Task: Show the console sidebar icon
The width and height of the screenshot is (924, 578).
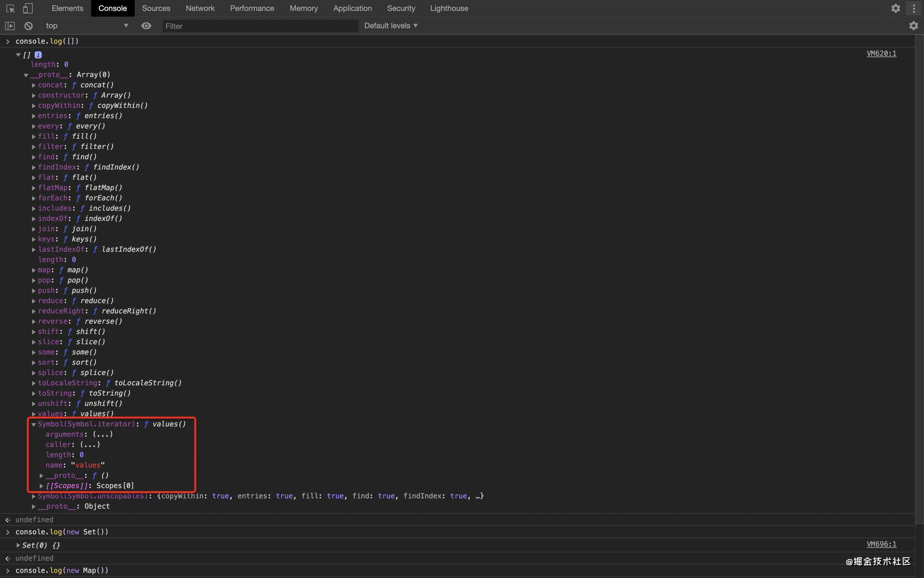Action: pyautogui.click(x=10, y=26)
